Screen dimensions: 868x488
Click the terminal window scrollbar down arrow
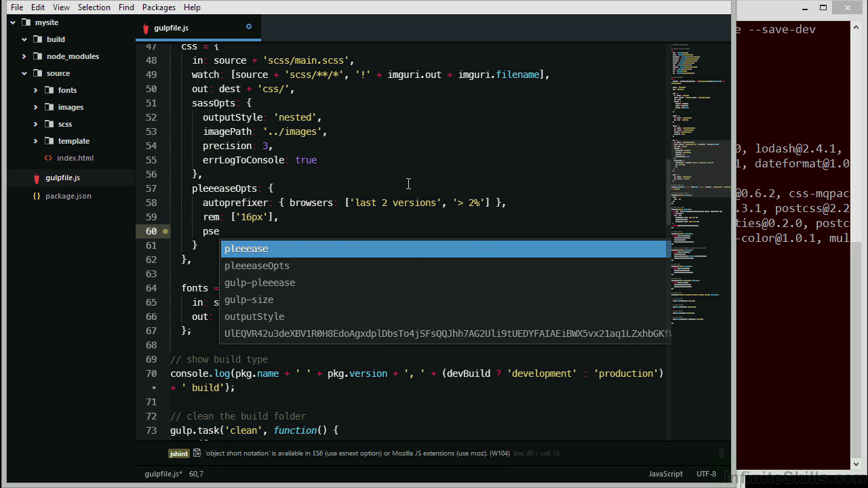point(856,464)
